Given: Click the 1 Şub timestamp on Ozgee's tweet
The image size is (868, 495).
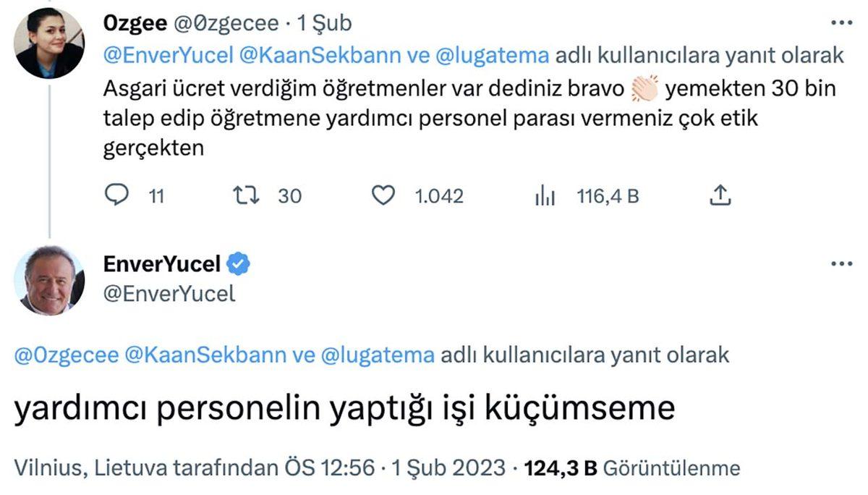Looking at the screenshot, I should click(x=324, y=22).
